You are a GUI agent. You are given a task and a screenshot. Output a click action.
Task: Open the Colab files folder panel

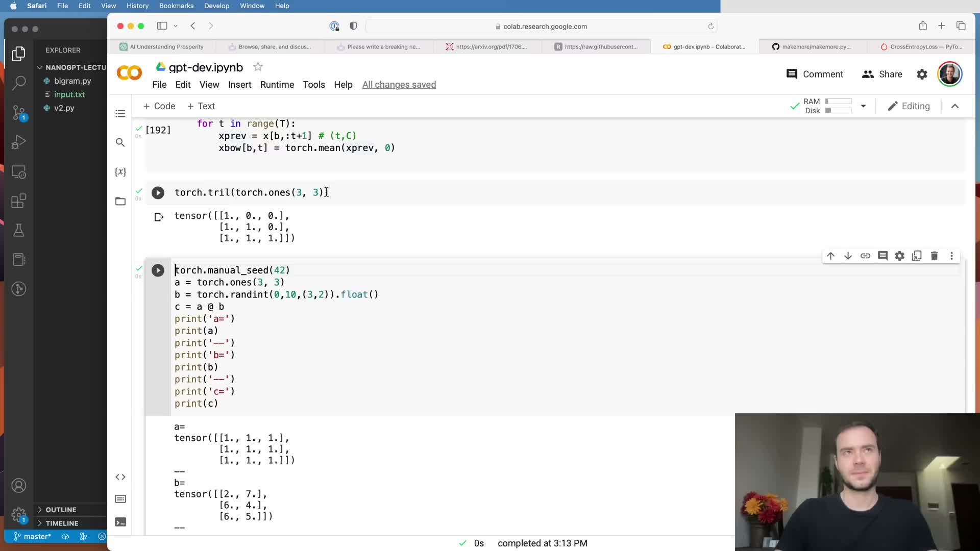coord(120,202)
